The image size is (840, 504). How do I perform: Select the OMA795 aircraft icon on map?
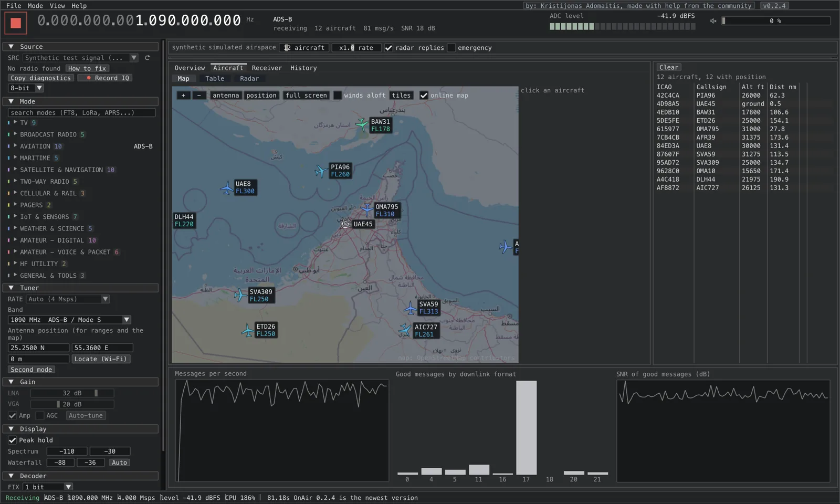pyautogui.click(x=366, y=210)
